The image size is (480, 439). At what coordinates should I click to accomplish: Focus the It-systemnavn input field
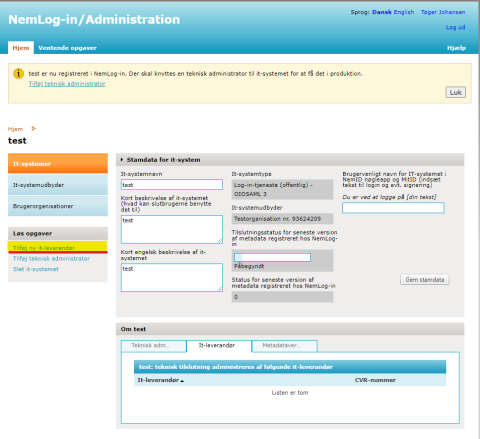(172, 185)
